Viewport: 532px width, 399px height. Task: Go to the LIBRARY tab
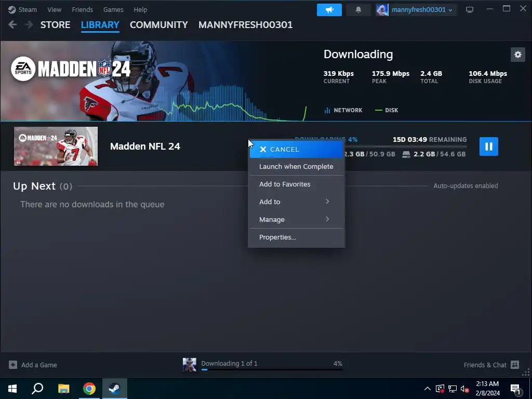(x=100, y=25)
